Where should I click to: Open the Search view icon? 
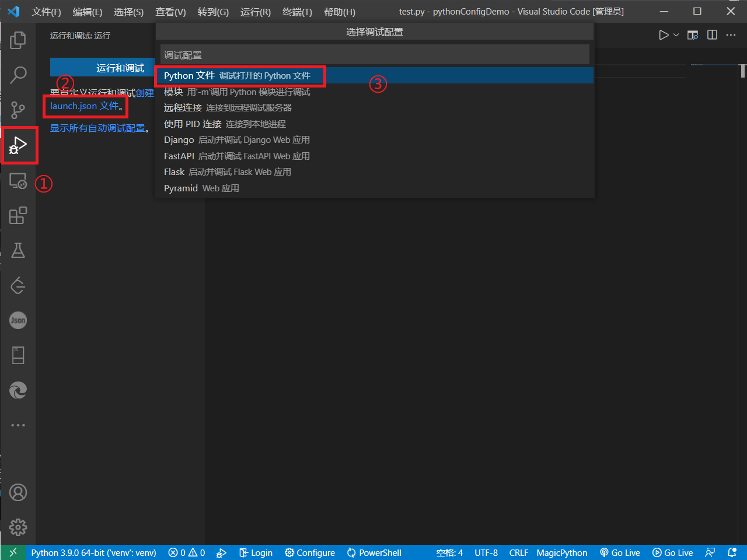(18, 75)
